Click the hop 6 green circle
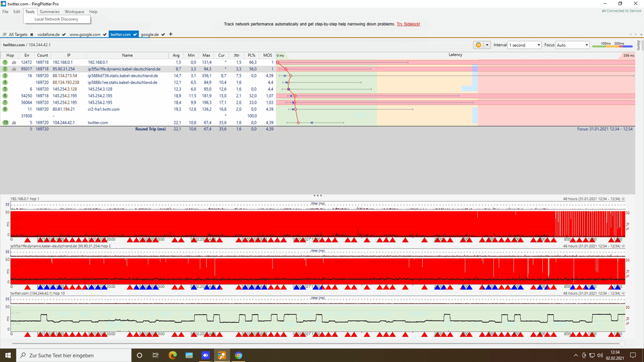The image size is (644, 362). [5, 95]
